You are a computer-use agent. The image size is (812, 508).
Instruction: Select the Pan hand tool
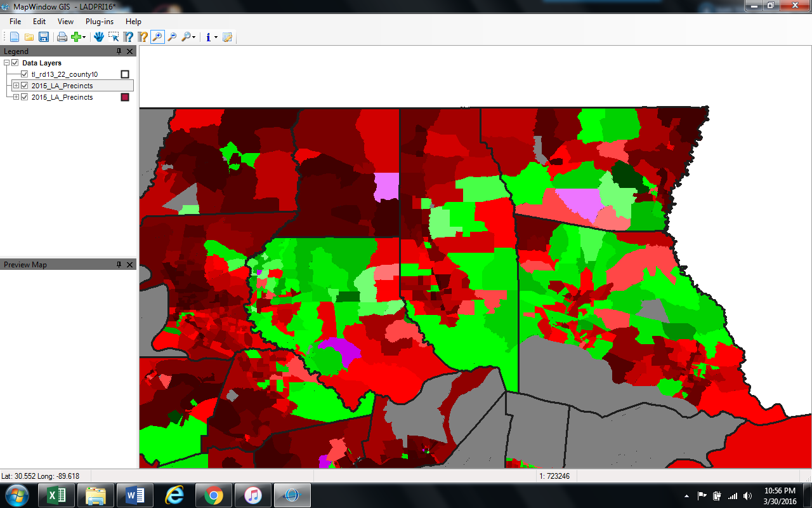click(x=99, y=37)
